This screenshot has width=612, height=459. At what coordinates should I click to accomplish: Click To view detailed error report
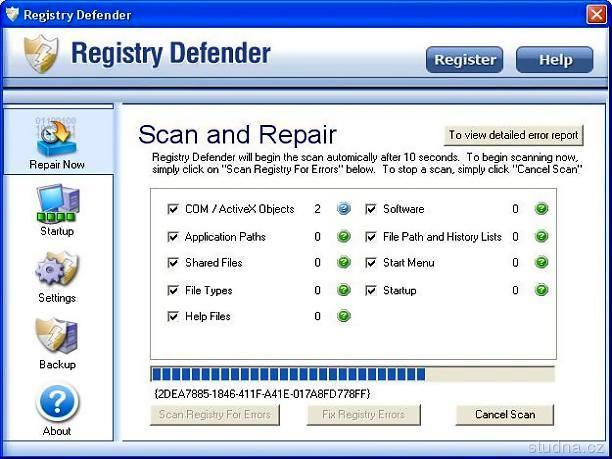(x=514, y=135)
